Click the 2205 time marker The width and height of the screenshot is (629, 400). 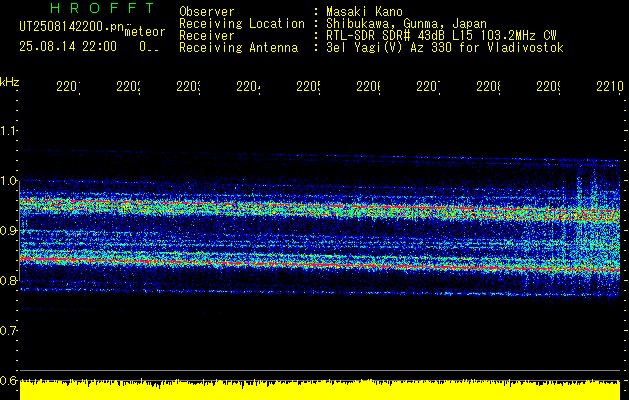click(x=308, y=87)
